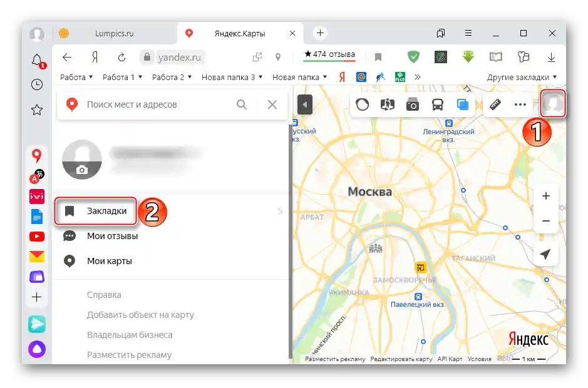
Task: Open green download arrow extension
Action: click(468, 57)
